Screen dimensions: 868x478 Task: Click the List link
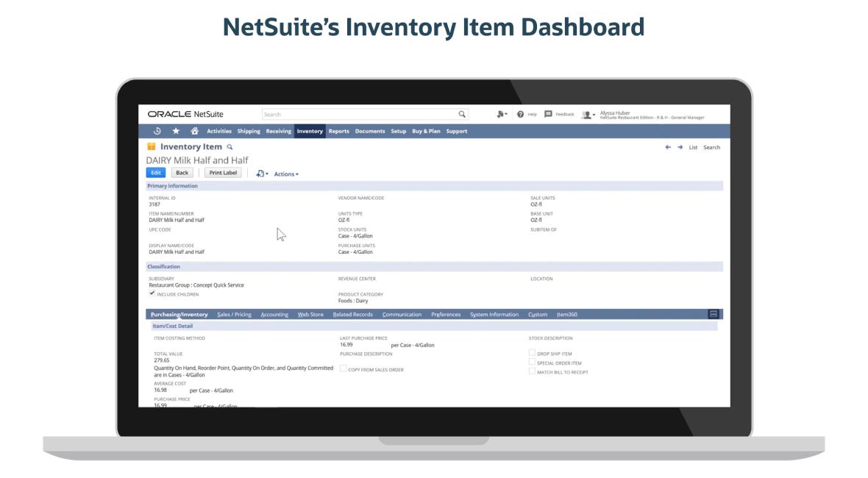point(693,147)
